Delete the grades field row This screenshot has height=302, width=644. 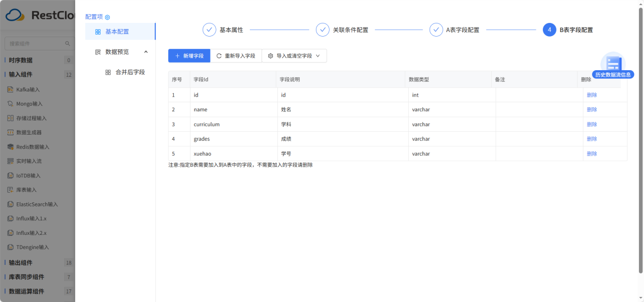coord(592,138)
